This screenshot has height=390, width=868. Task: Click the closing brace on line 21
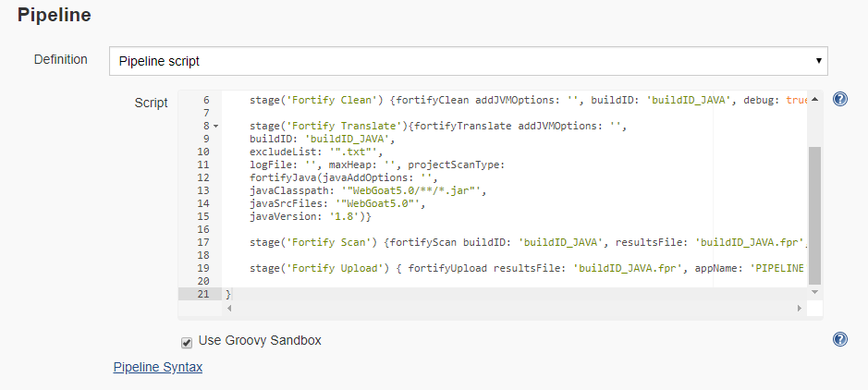coord(228,294)
